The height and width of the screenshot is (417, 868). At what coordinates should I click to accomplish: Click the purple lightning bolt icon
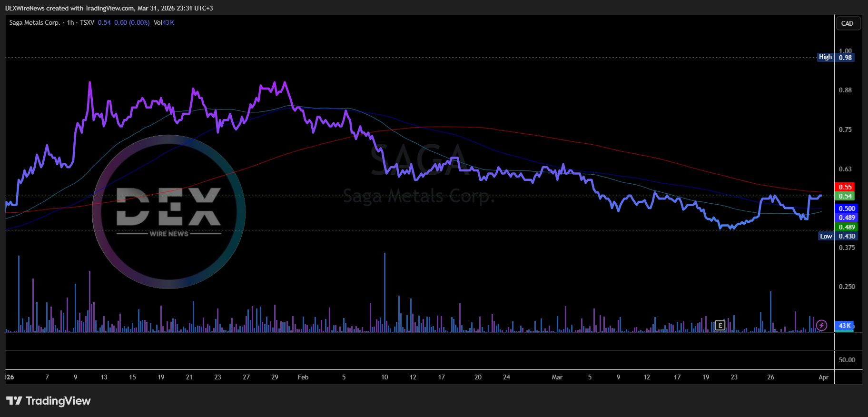[x=821, y=326]
